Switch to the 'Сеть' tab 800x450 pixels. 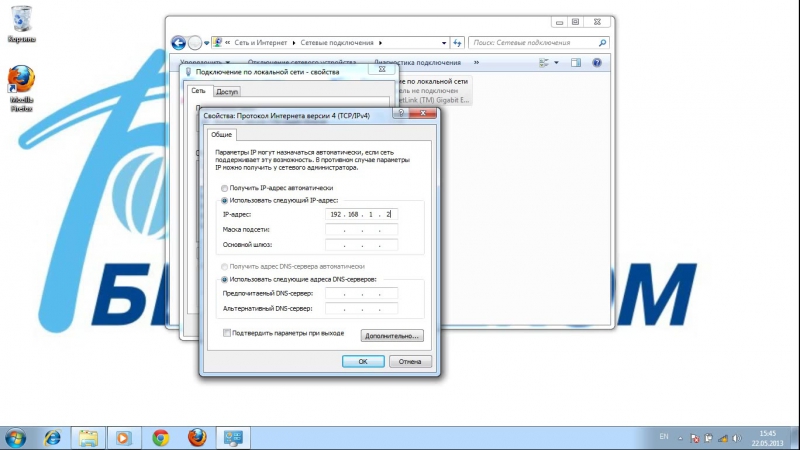[198, 90]
